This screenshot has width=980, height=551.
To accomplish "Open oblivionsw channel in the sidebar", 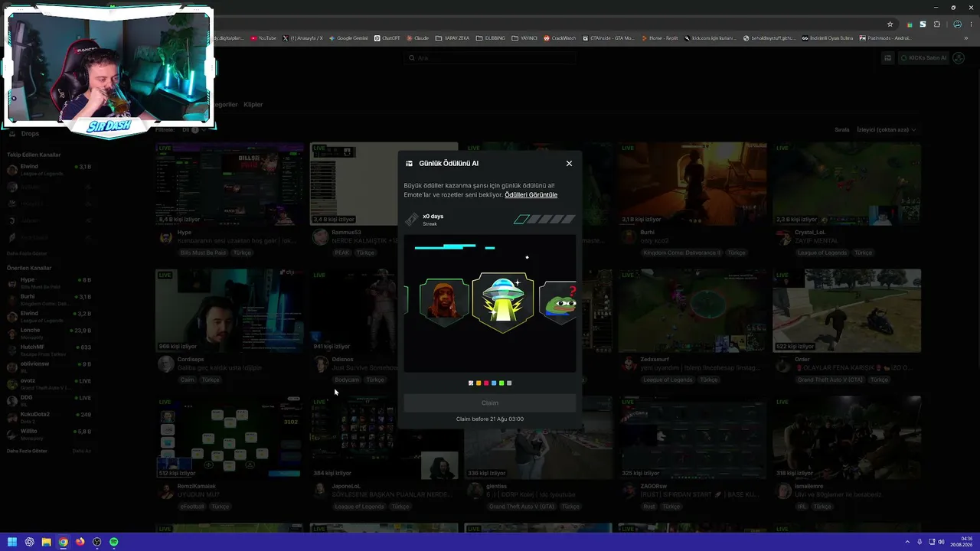I will coord(47,367).
